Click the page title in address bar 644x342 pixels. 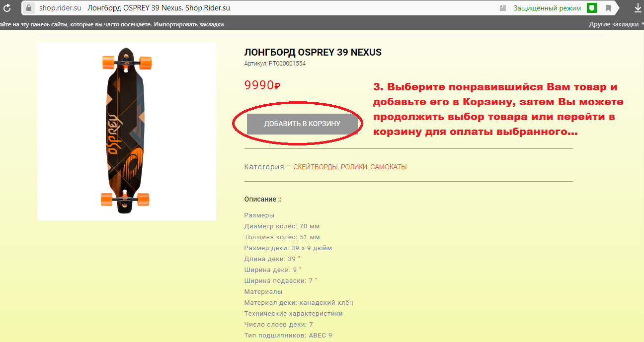coord(159,8)
